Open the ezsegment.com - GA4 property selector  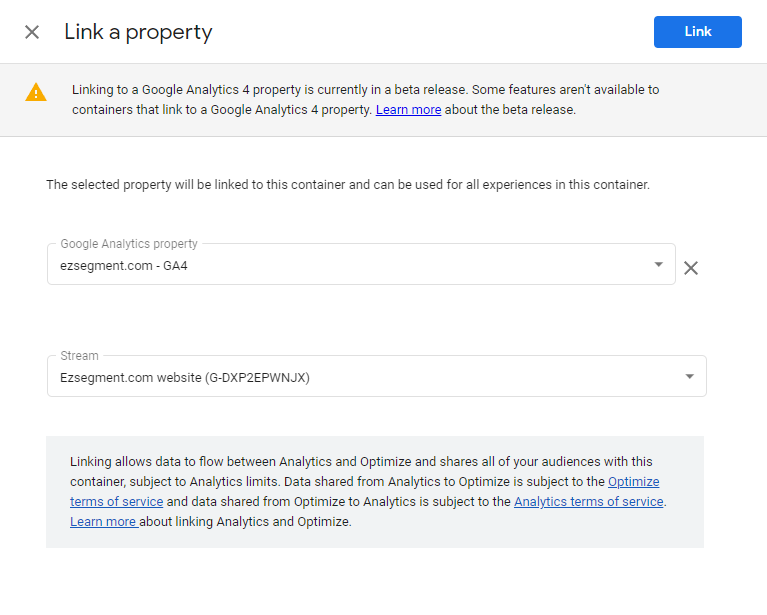pyautogui.click(x=361, y=264)
